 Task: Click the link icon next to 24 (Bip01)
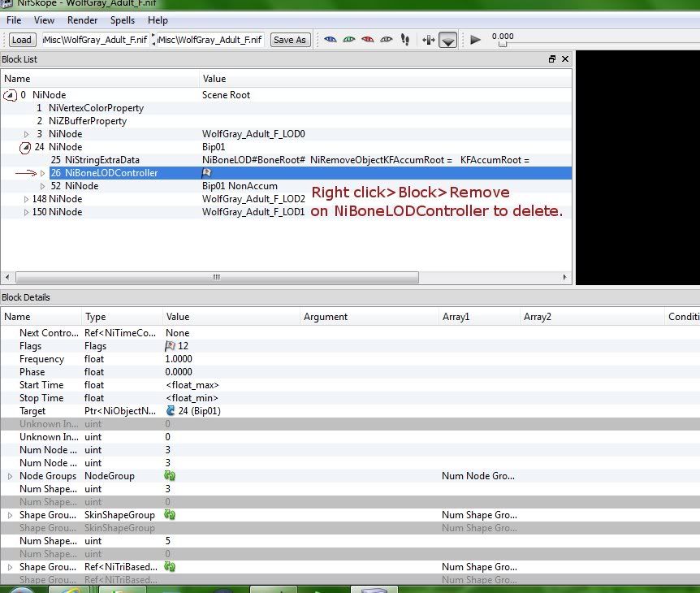(x=171, y=411)
